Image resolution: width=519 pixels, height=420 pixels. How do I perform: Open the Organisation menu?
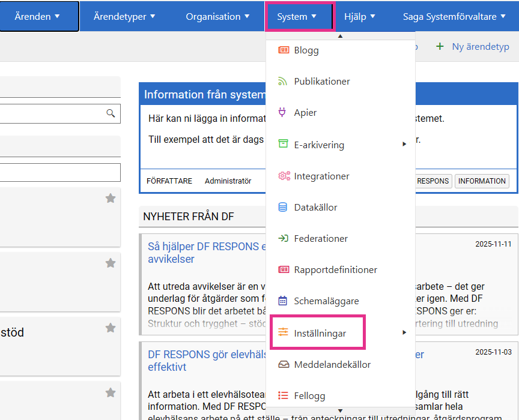pyautogui.click(x=217, y=16)
